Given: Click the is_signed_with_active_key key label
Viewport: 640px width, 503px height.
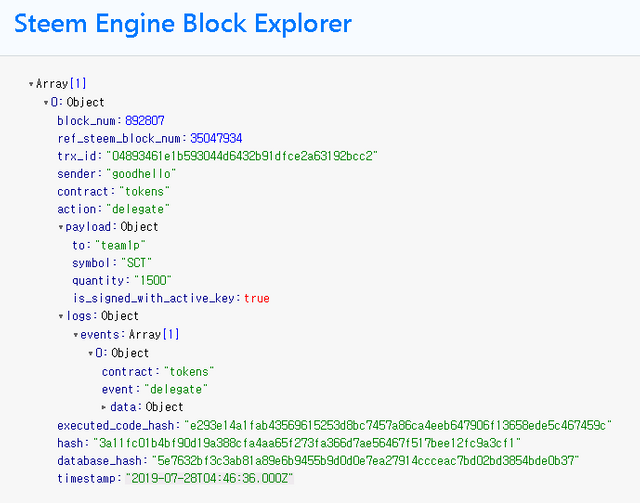Looking at the screenshot, I should tap(153, 298).
